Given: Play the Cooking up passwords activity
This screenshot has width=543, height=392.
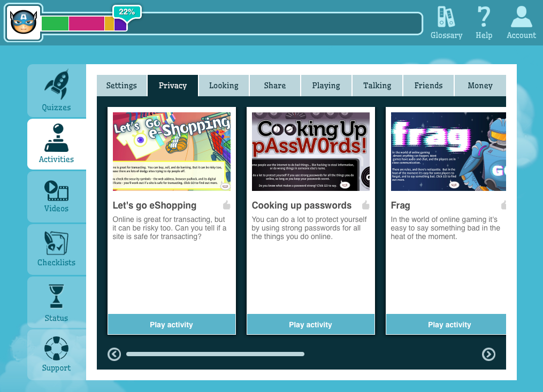Looking at the screenshot, I should pos(310,325).
